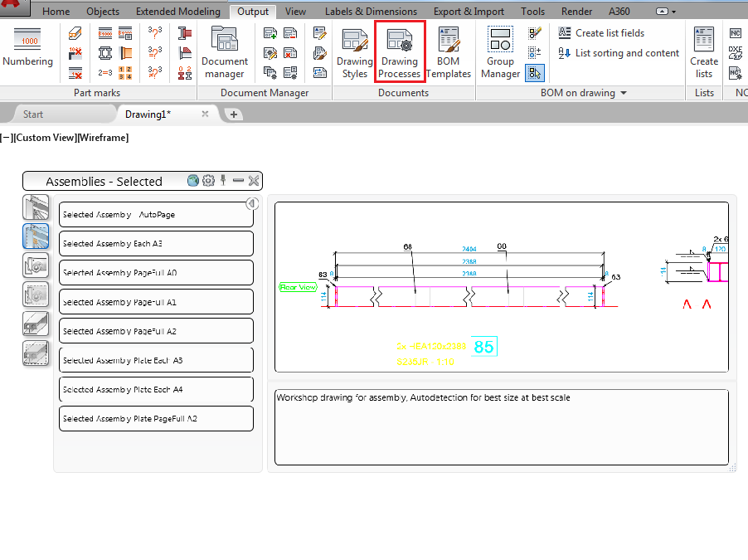Screen dimensions: 748x560
Task: Click the '0 2' beams icon
Action: [185, 73]
